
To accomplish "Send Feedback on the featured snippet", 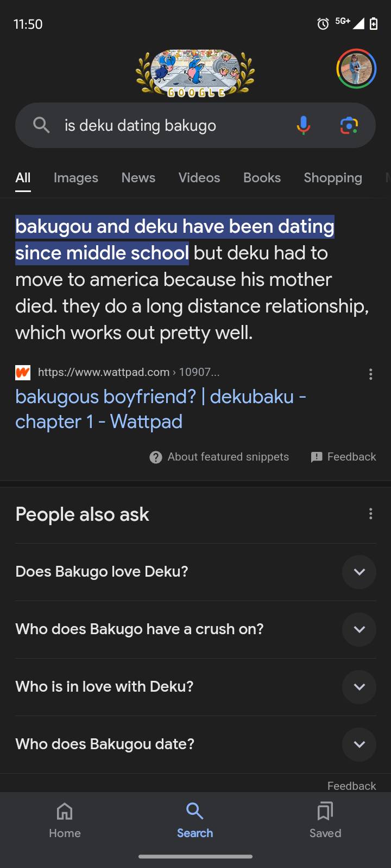I will pos(344,457).
